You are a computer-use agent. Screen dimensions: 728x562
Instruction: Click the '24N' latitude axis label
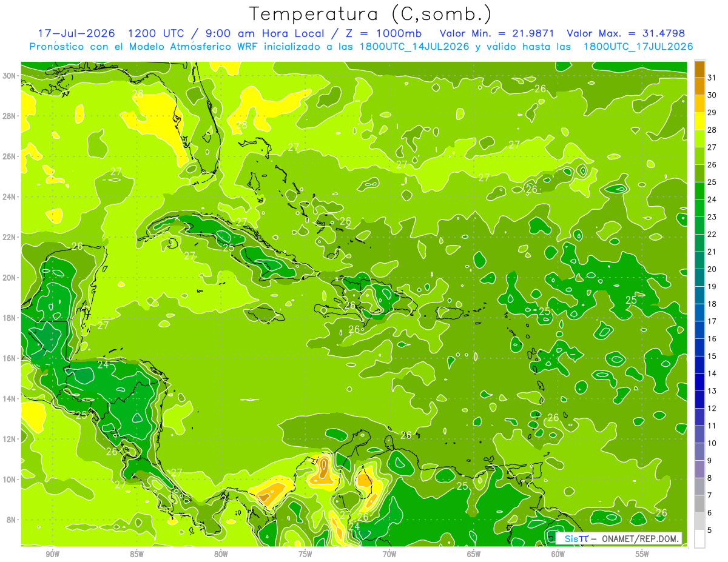pos(10,197)
